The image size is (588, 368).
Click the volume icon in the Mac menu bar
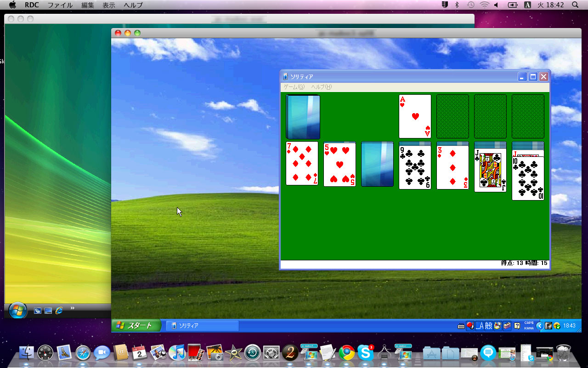pos(497,5)
